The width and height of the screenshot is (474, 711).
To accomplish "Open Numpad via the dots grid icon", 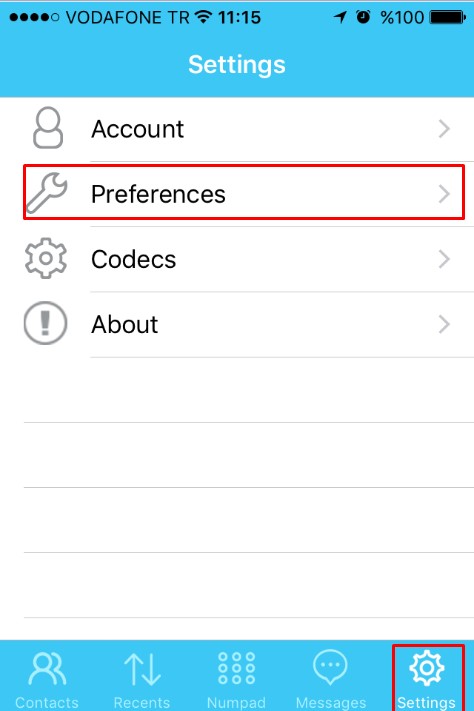I will (236, 668).
